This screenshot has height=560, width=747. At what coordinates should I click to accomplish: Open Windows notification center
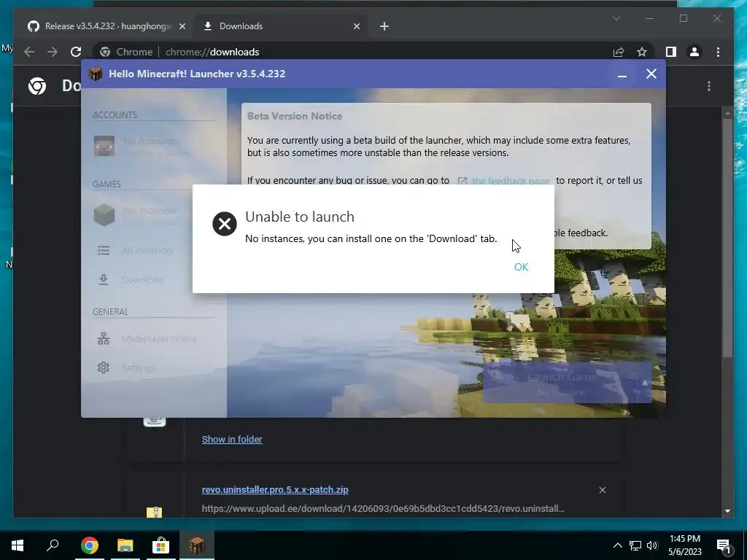[x=724, y=545]
